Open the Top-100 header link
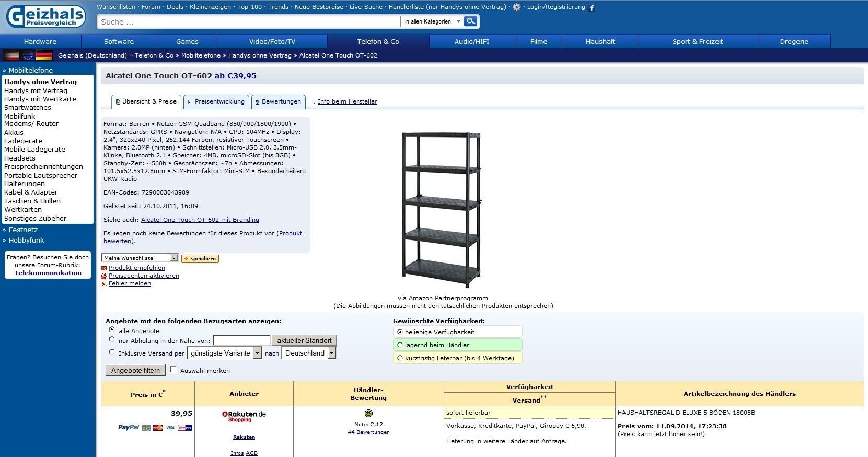 click(x=250, y=7)
